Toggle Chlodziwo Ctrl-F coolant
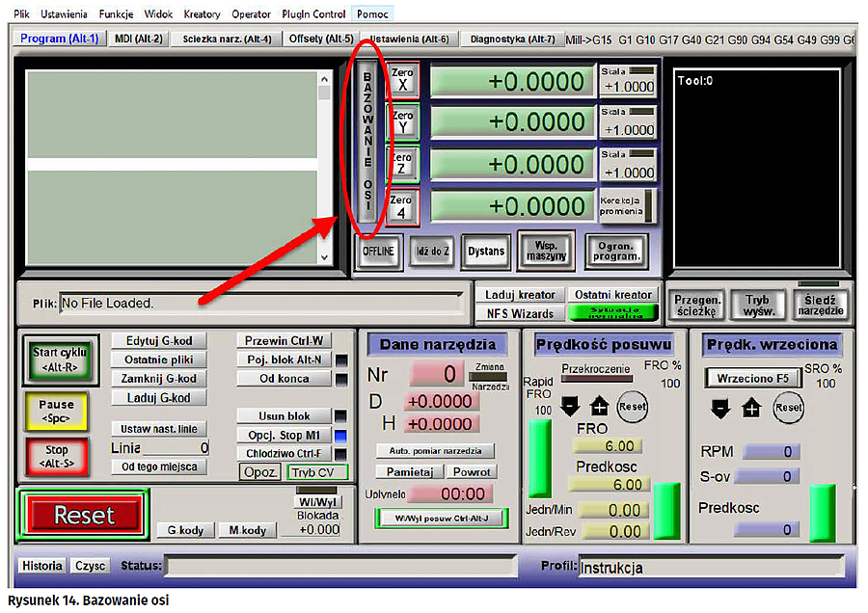Screen dimensions: 868x613 coord(284,453)
